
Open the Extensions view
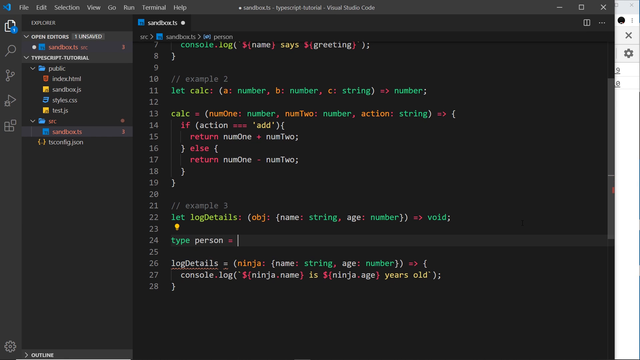click(x=10, y=125)
